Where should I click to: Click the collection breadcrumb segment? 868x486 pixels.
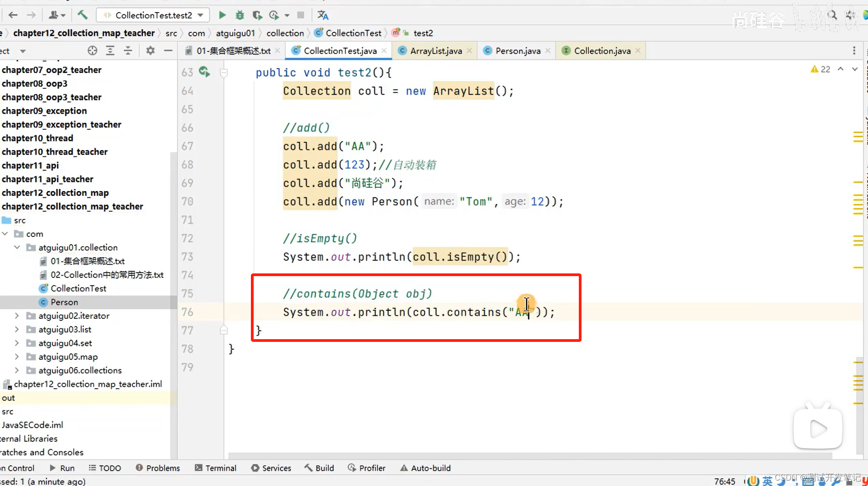285,33
